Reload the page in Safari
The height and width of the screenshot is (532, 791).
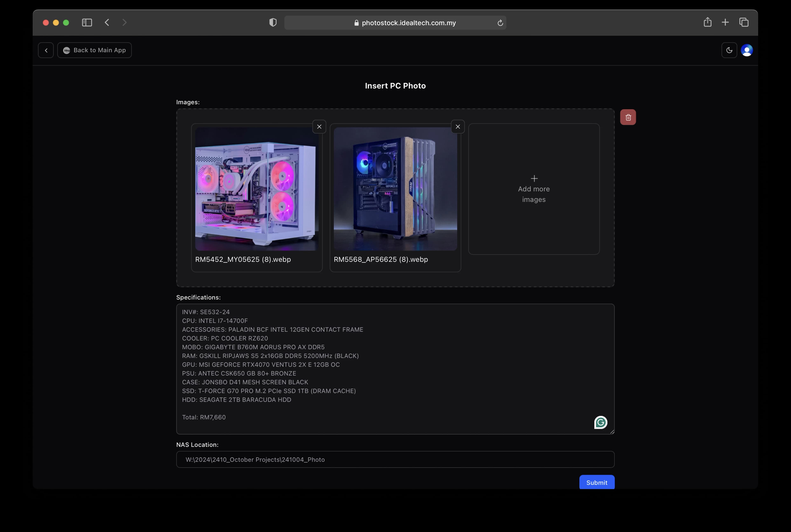pos(500,23)
